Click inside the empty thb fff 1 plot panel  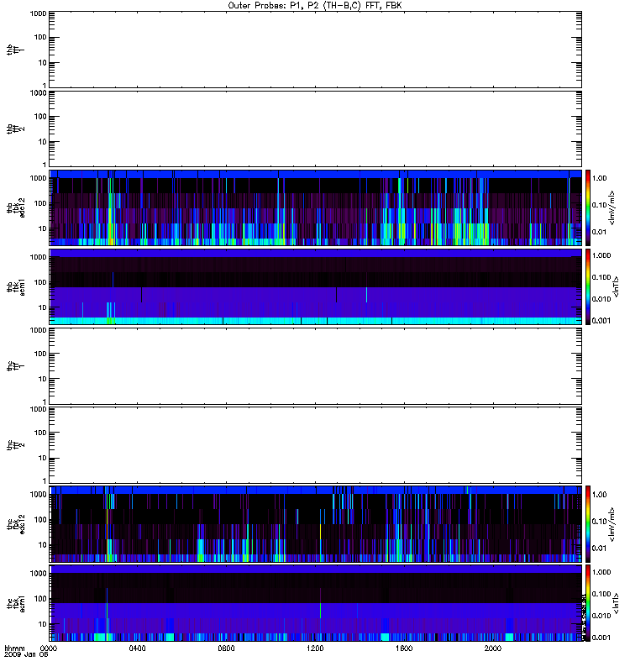(x=316, y=50)
